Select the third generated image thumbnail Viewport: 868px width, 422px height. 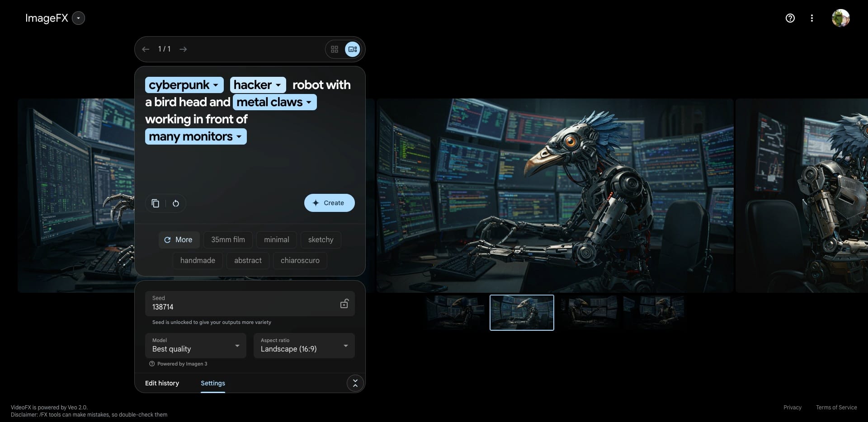click(589, 313)
